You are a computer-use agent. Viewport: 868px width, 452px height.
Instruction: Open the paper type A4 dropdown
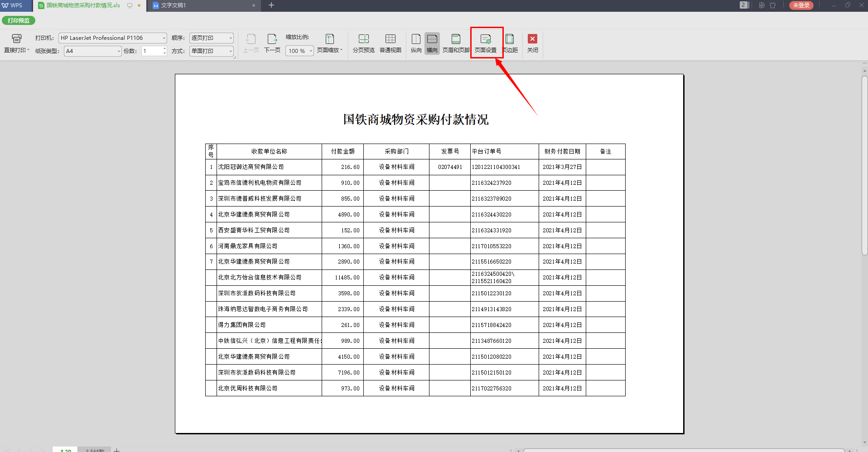tap(92, 51)
